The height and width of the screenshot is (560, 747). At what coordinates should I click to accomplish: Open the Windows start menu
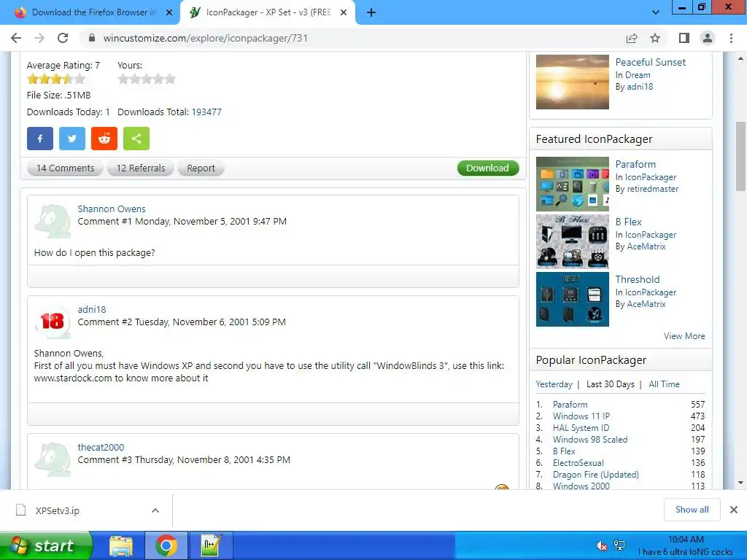tap(46, 545)
